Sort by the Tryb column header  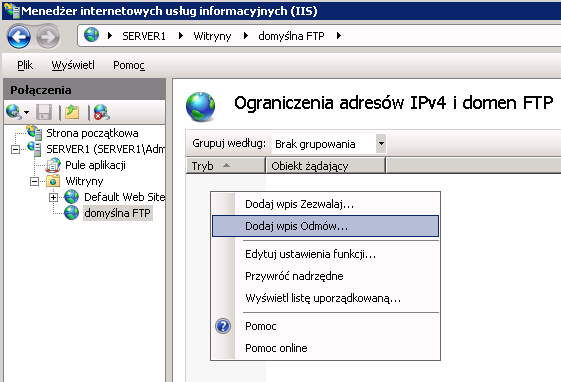[x=225, y=166]
